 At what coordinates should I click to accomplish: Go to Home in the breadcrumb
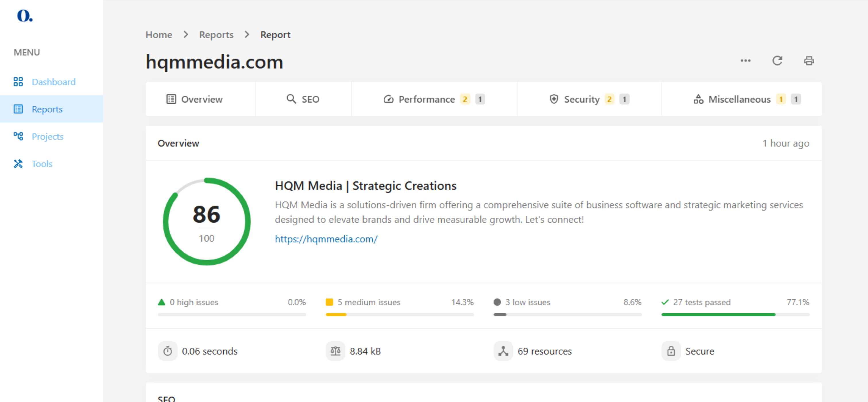(x=159, y=35)
